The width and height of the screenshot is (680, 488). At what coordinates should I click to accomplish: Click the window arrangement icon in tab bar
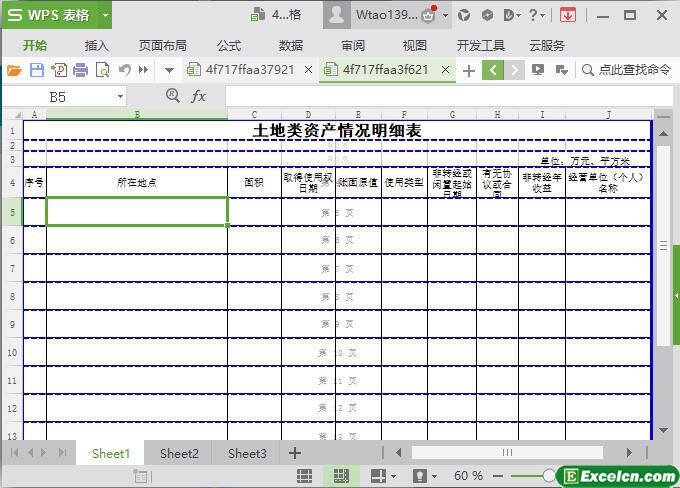pos(562,70)
